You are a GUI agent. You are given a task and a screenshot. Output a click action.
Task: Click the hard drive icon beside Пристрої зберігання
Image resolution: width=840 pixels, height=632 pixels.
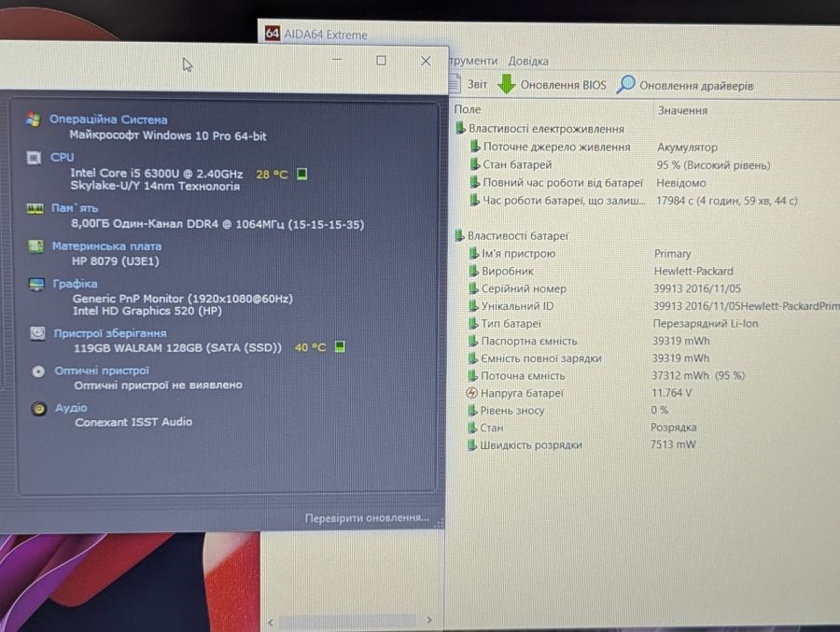[37, 333]
